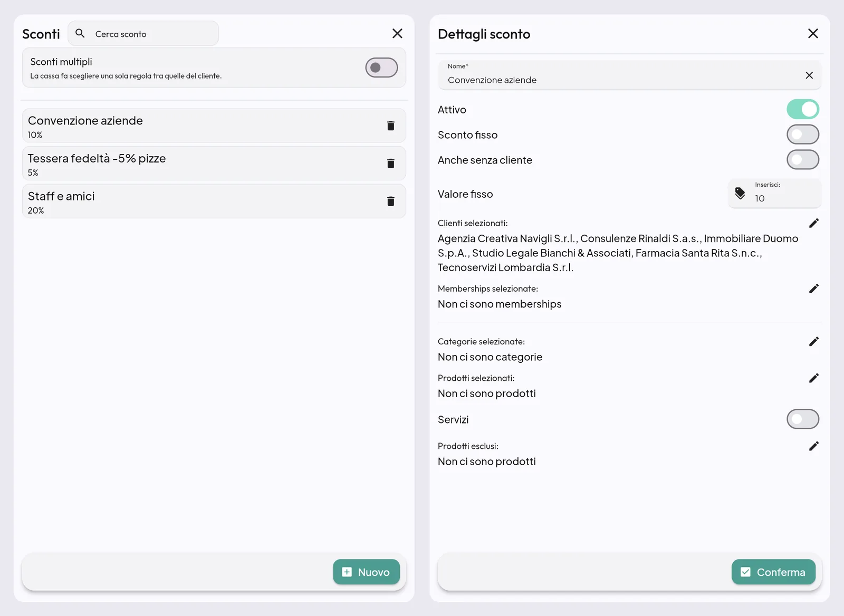Image resolution: width=844 pixels, height=616 pixels.
Task: Edit Memberships selezionate with the pencil icon
Action: [814, 288]
